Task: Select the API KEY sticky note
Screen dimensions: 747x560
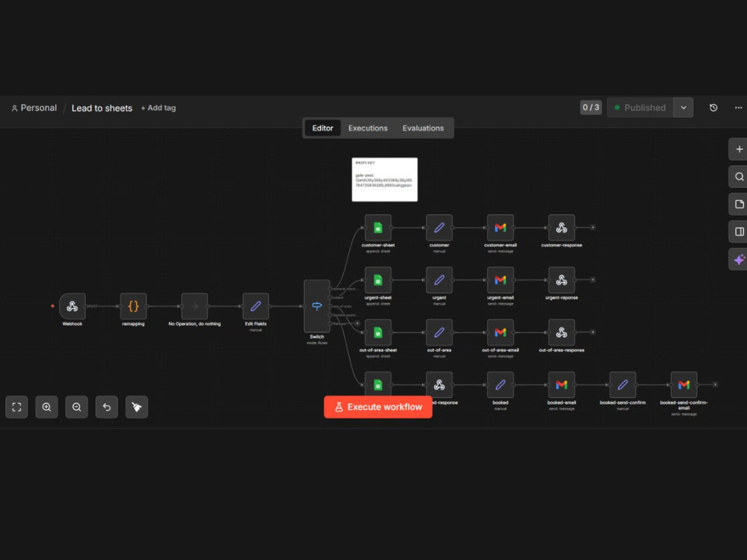Action: coord(385,179)
